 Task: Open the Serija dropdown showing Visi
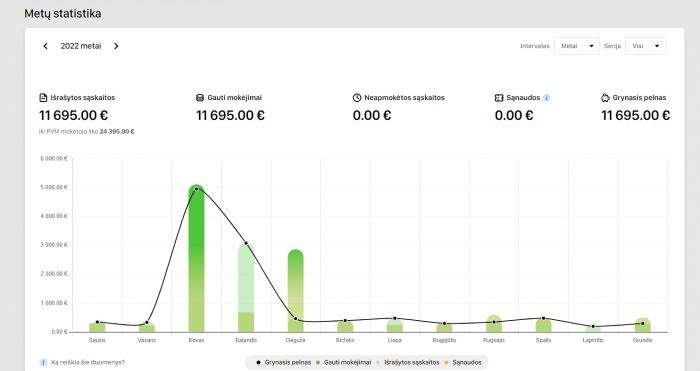point(645,46)
